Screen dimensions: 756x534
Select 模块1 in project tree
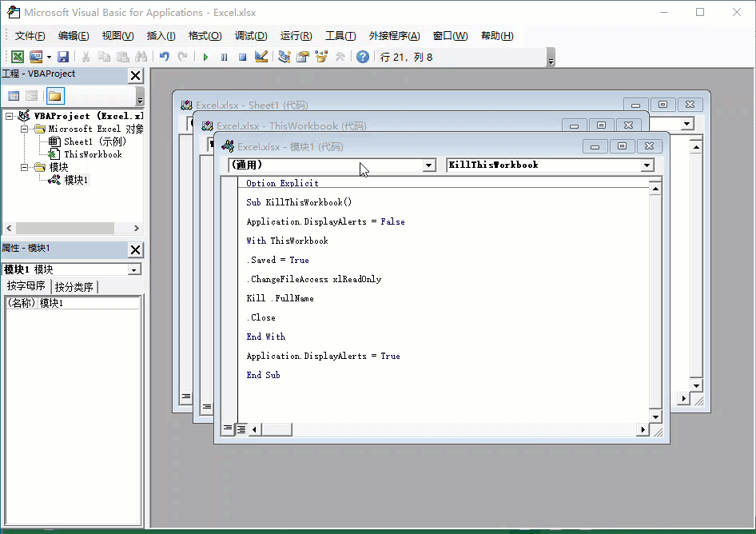76,180
